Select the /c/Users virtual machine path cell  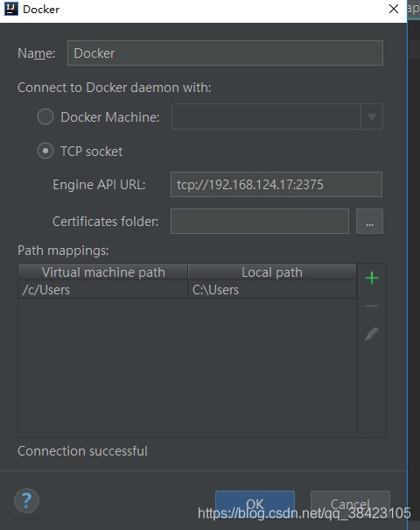pyautogui.click(x=103, y=290)
